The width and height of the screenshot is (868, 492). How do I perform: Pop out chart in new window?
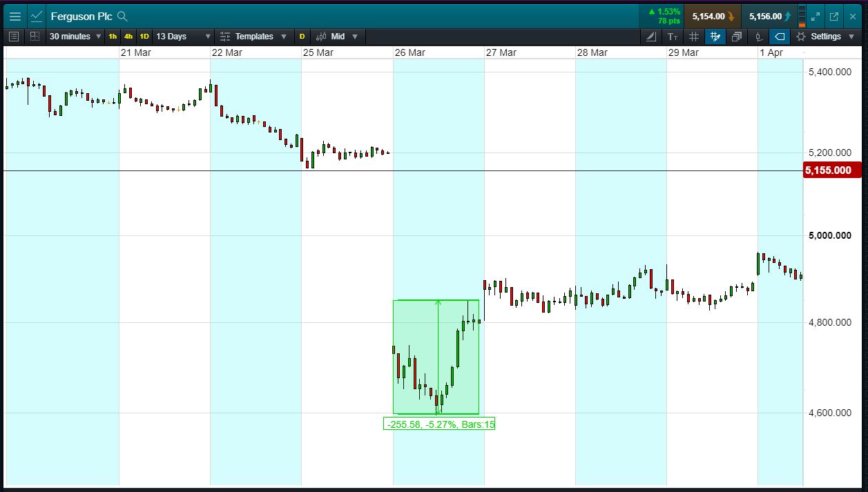(x=834, y=17)
